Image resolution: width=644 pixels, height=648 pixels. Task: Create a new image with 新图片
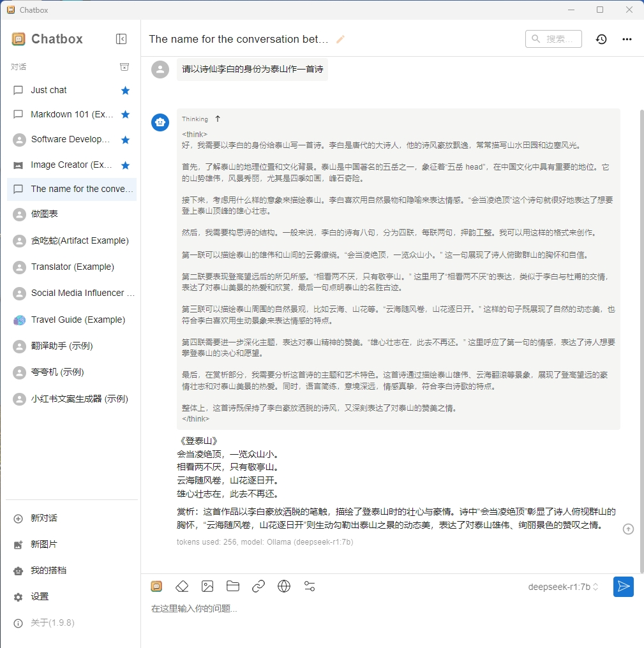71,544
